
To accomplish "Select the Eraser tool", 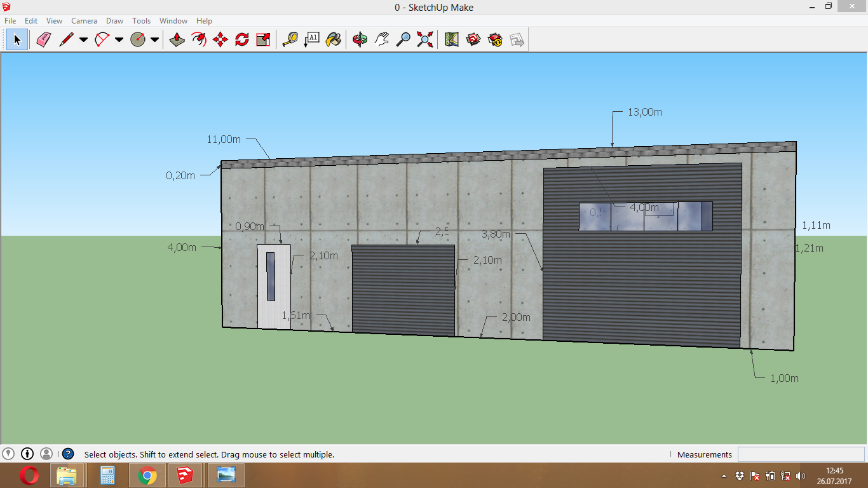I will 43,40.
